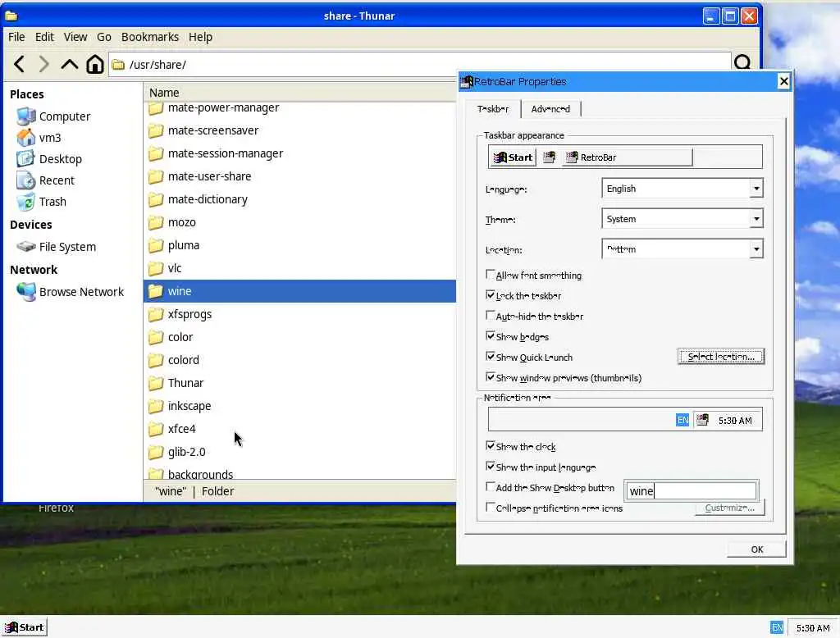Select the pluma folder
840x638 pixels.
(x=174, y=246)
